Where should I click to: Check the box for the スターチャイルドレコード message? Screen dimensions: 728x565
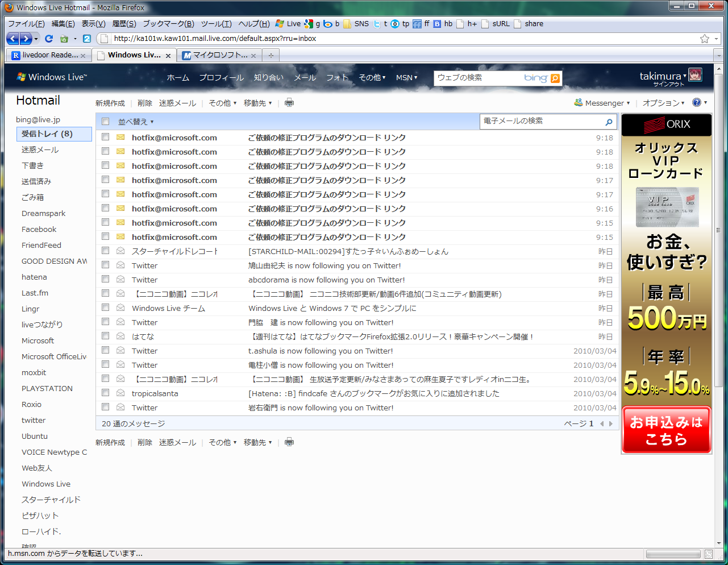105,251
